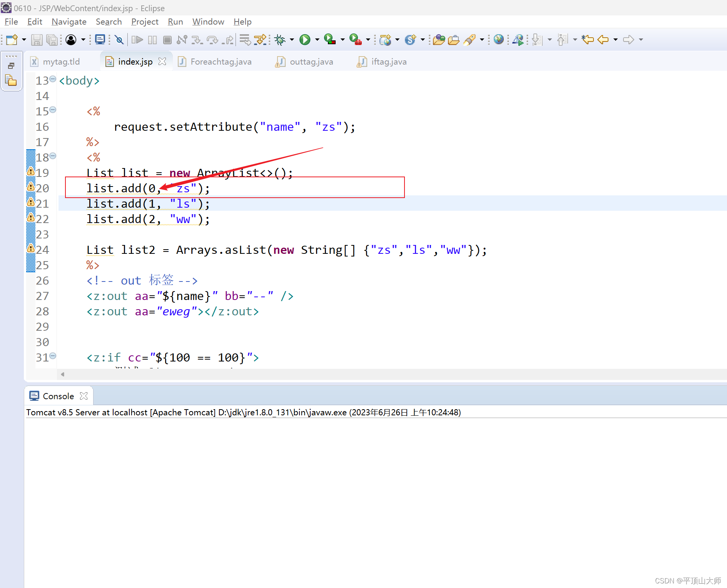The height and width of the screenshot is (588, 727).
Task: Open the Run menu
Action: (x=175, y=22)
